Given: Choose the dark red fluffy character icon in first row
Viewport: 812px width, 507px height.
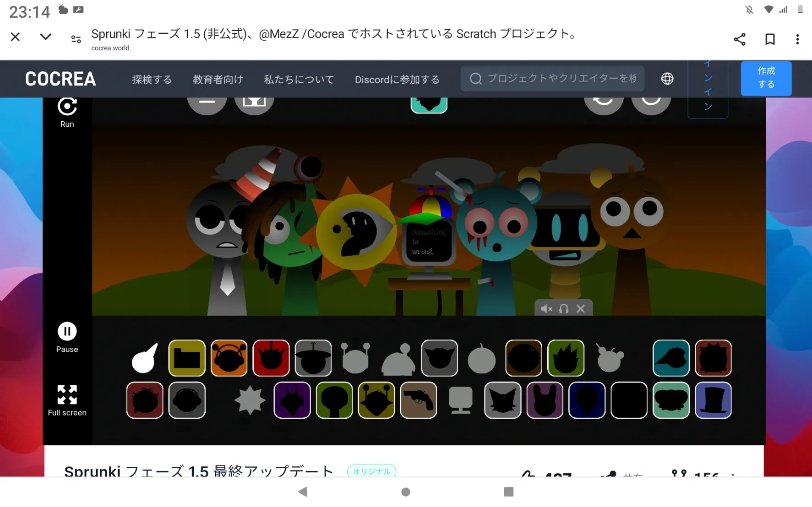Looking at the screenshot, I should pos(713,358).
